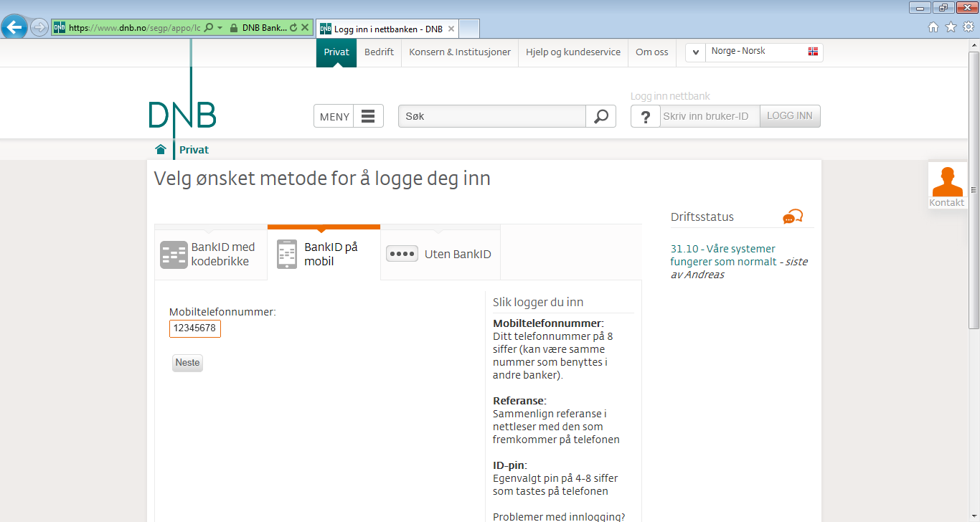Select the 'Uten BankID' tab
The image size is (980, 522).
point(440,254)
